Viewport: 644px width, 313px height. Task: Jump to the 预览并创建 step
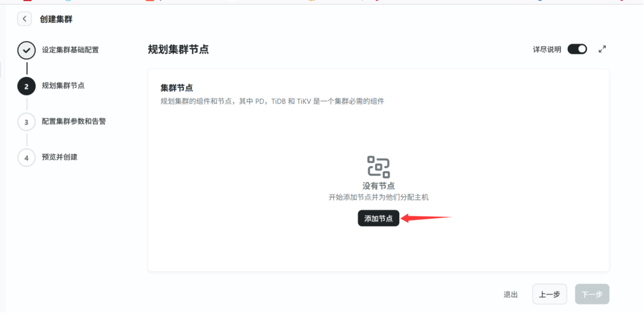pyautogui.click(x=59, y=157)
